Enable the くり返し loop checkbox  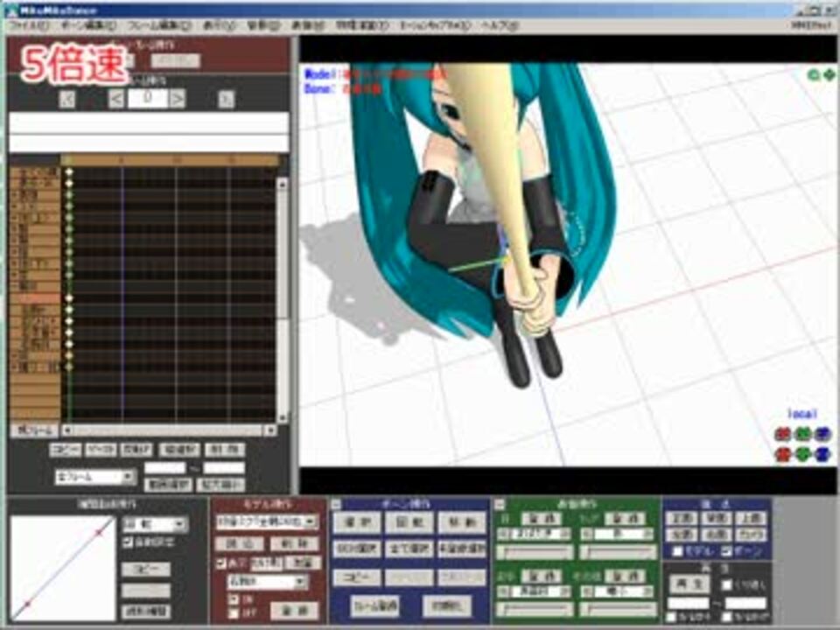tap(726, 585)
